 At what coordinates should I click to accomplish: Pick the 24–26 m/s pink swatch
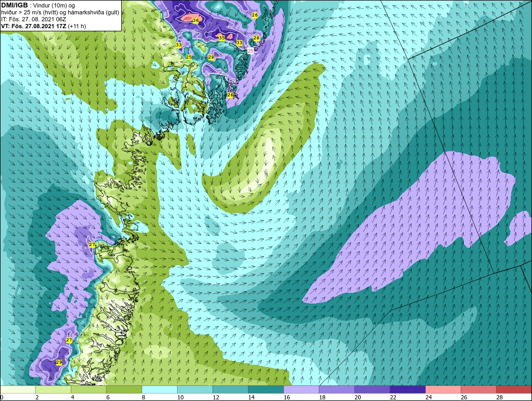(x=443, y=389)
